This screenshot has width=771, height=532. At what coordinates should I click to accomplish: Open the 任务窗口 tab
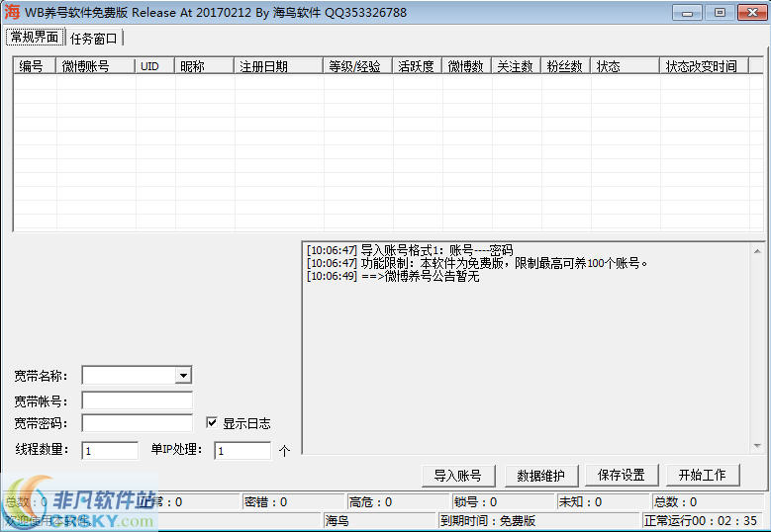(x=93, y=39)
